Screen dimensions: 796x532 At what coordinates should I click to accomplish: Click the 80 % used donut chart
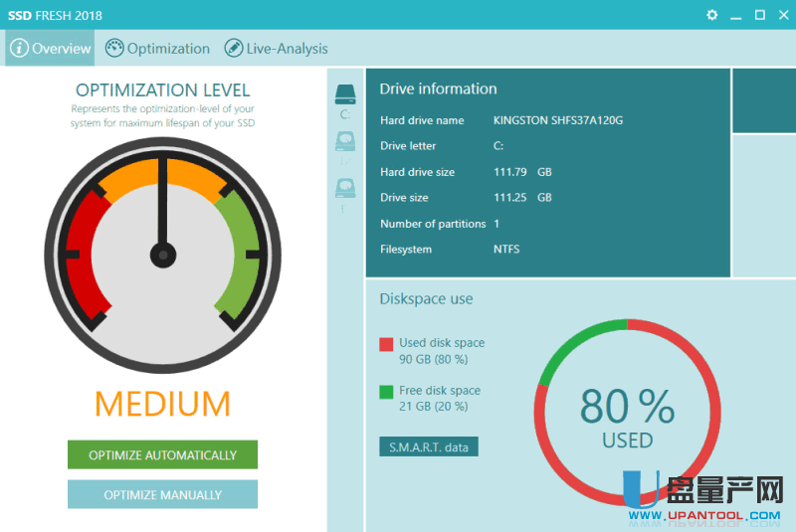tap(627, 413)
